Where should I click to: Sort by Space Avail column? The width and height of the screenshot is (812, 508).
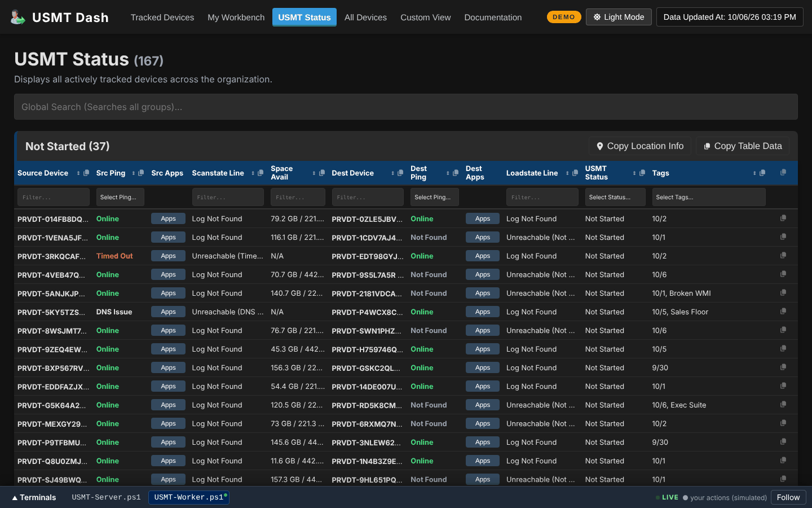pyautogui.click(x=314, y=173)
